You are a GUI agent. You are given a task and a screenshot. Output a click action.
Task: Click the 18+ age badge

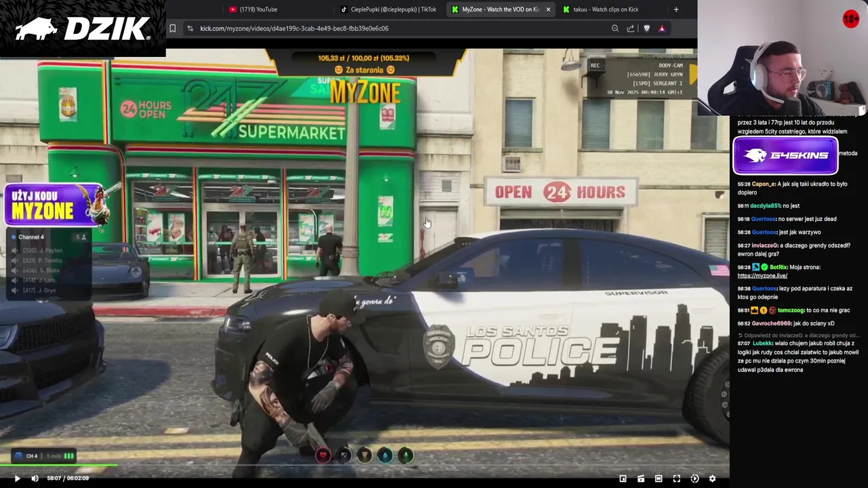point(850,19)
